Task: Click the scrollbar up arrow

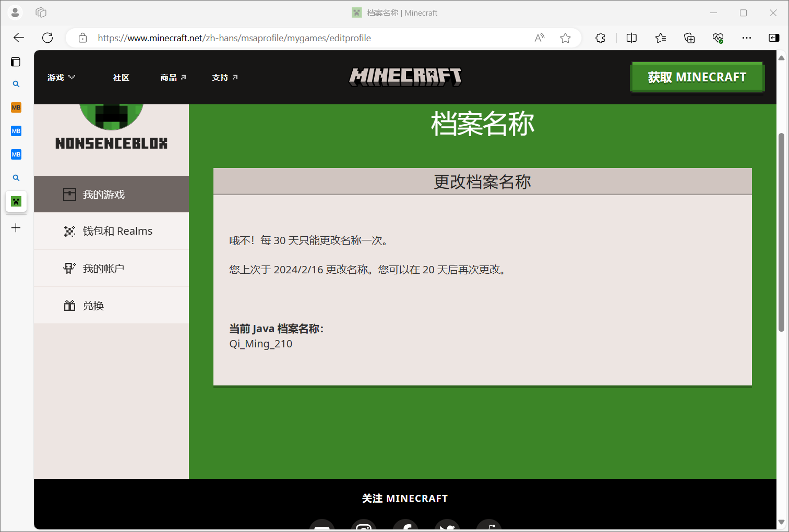Action: 781,57
